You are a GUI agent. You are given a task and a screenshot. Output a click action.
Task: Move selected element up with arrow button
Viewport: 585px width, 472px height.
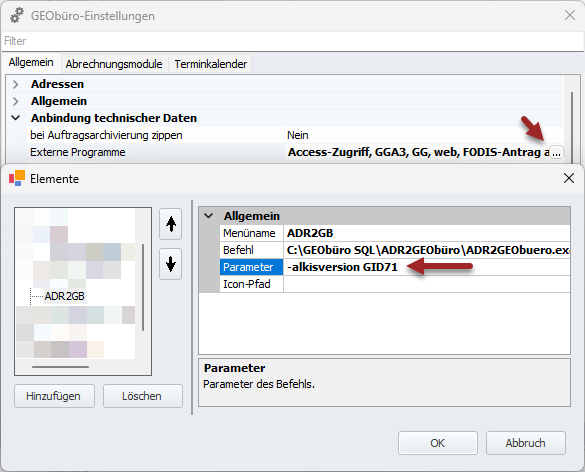pyautogui.click(x=171, y=224)
